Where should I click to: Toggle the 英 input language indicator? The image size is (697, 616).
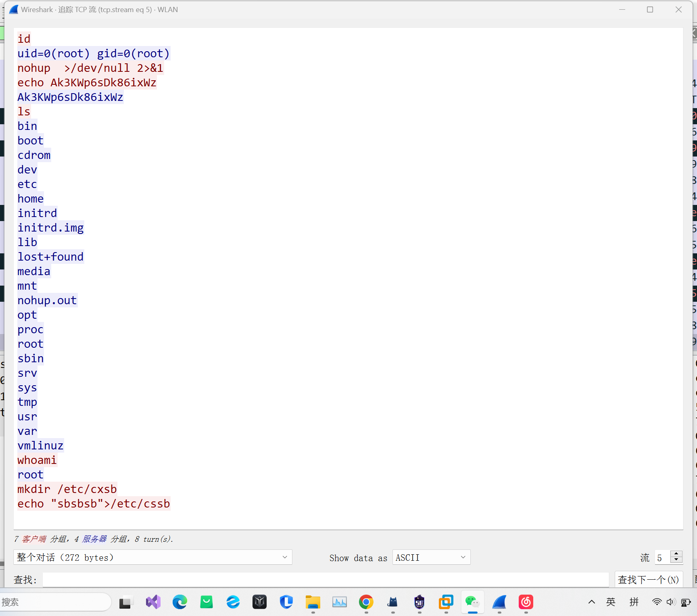611,602
